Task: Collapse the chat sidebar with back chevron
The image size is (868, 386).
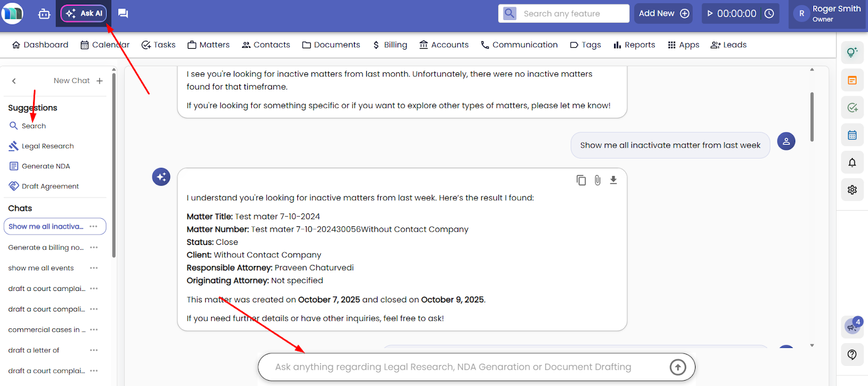Action: (x=14, y=81)
